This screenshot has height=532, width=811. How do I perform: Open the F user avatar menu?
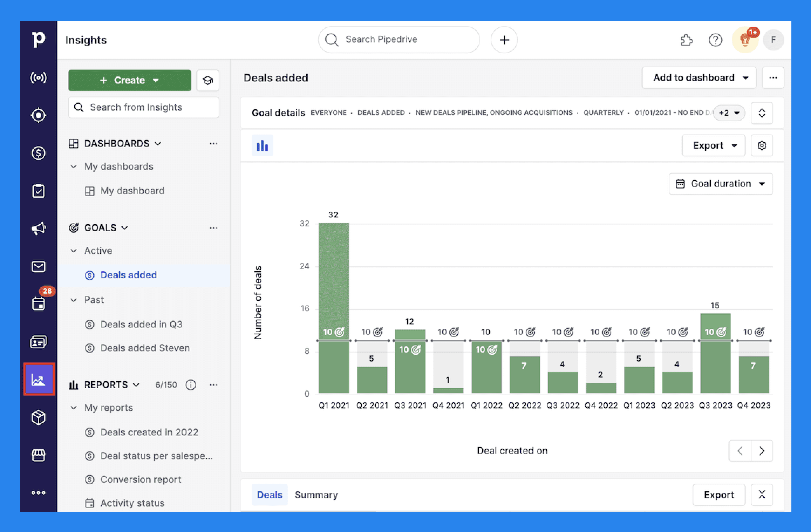pyautogui.click(x=773, y=40)
